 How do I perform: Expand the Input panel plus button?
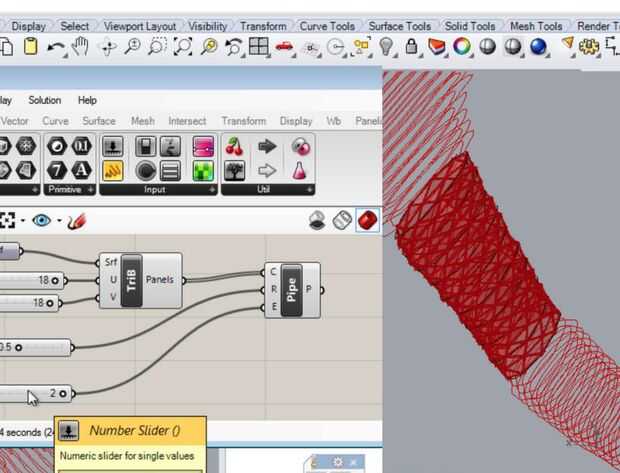coord(212,190)
